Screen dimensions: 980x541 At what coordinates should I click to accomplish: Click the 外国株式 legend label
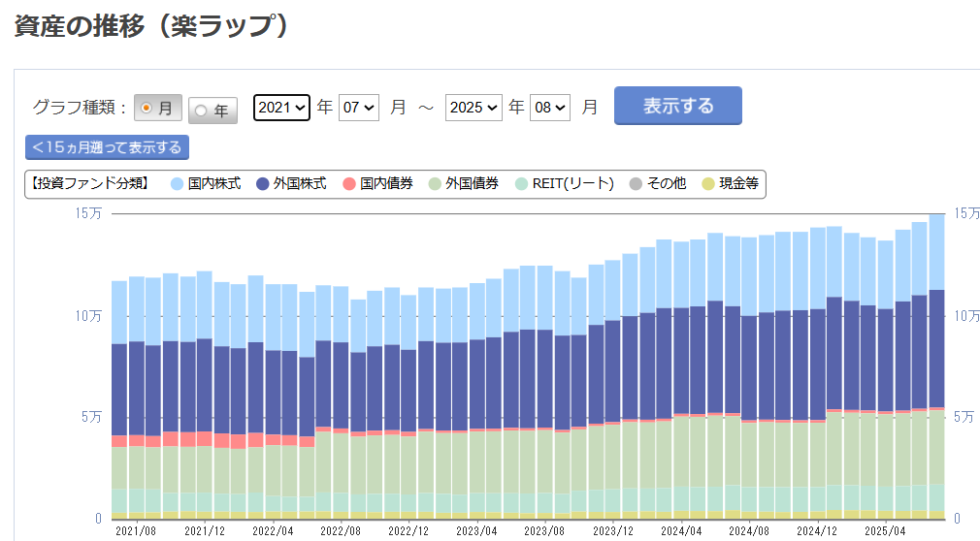click(300, 183)
